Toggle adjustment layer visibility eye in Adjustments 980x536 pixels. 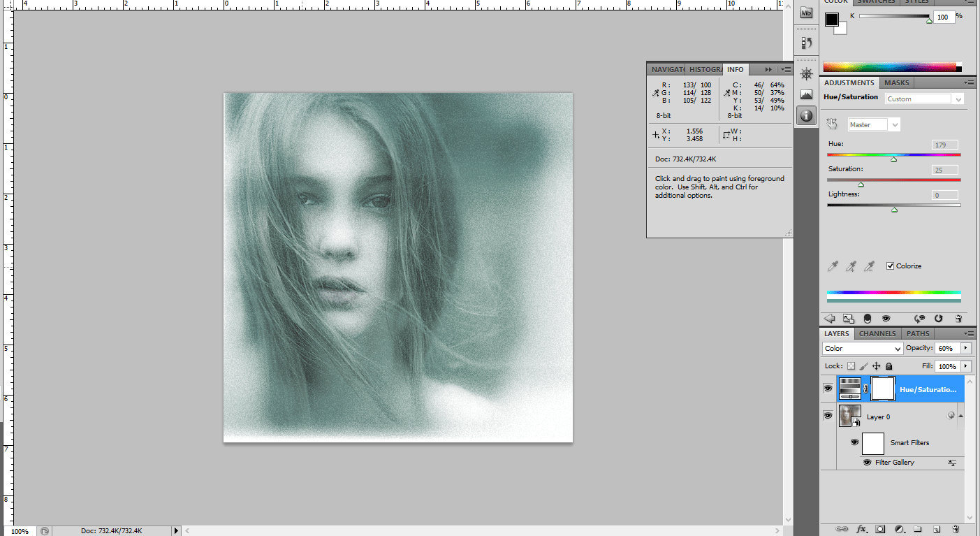click(x=886, y=318)
